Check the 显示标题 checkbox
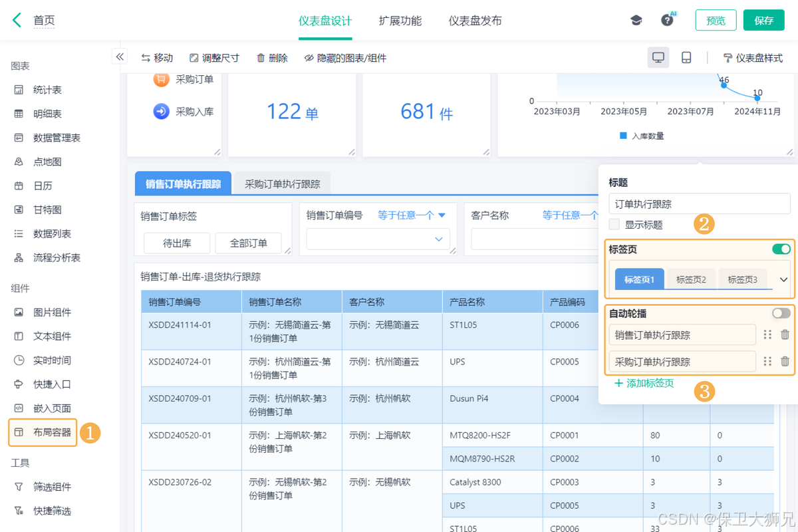The image size is (798, 532). 614,225
